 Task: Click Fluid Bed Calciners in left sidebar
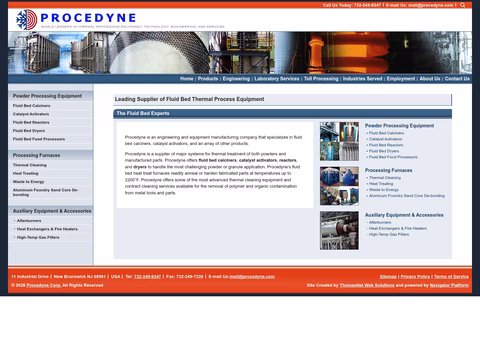(x=32, y=106)
